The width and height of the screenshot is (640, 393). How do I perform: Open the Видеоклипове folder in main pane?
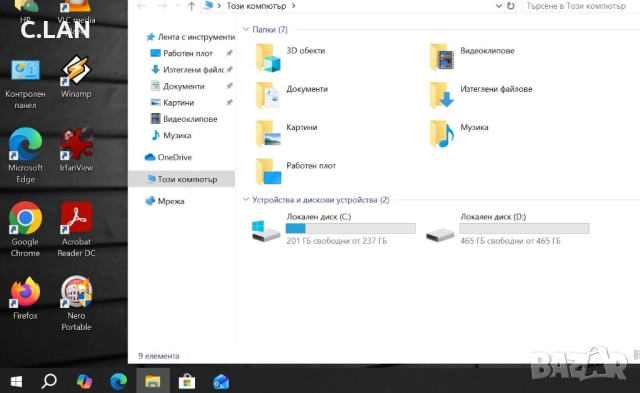471,58
